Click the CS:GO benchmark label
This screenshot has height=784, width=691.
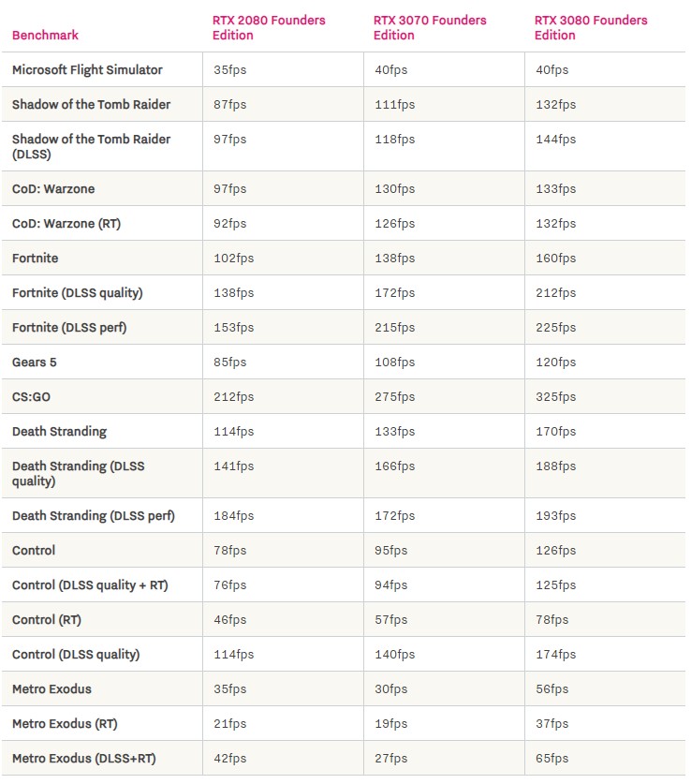(x=31, y=397)
